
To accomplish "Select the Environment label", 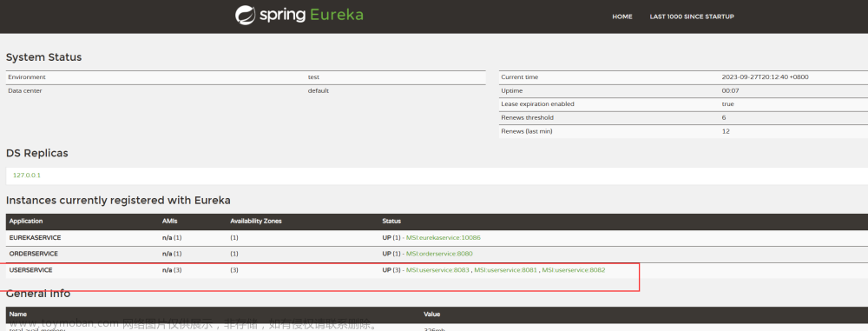I will (x=27, y=77).
